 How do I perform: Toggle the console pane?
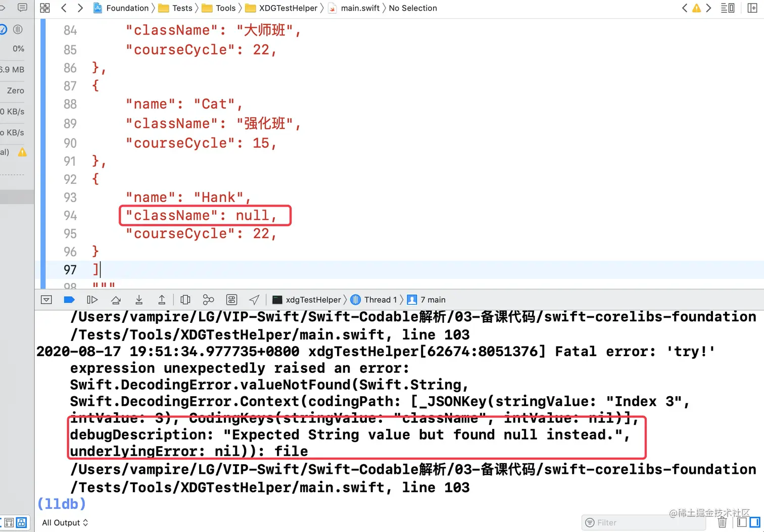click(755, 522)
